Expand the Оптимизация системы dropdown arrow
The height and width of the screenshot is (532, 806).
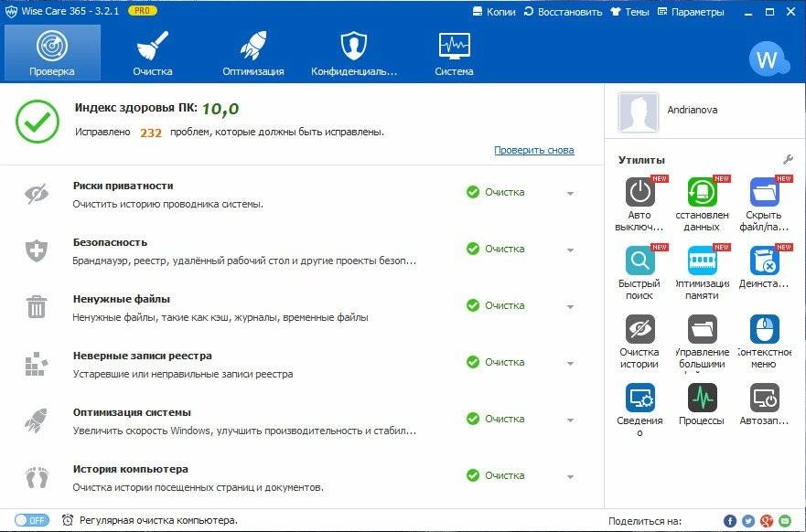(571, 420)
